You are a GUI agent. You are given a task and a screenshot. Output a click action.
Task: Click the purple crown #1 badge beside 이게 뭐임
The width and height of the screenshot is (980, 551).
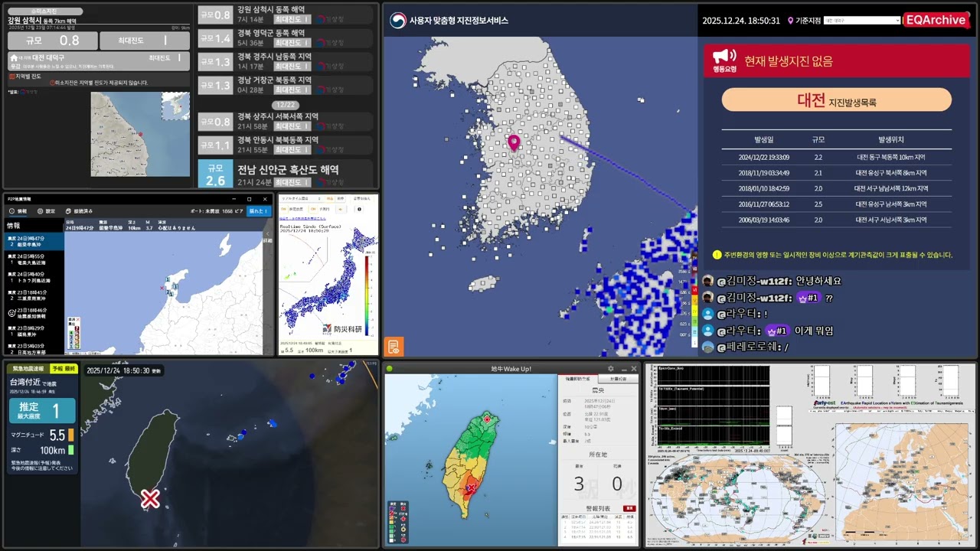tap(776, 331)
